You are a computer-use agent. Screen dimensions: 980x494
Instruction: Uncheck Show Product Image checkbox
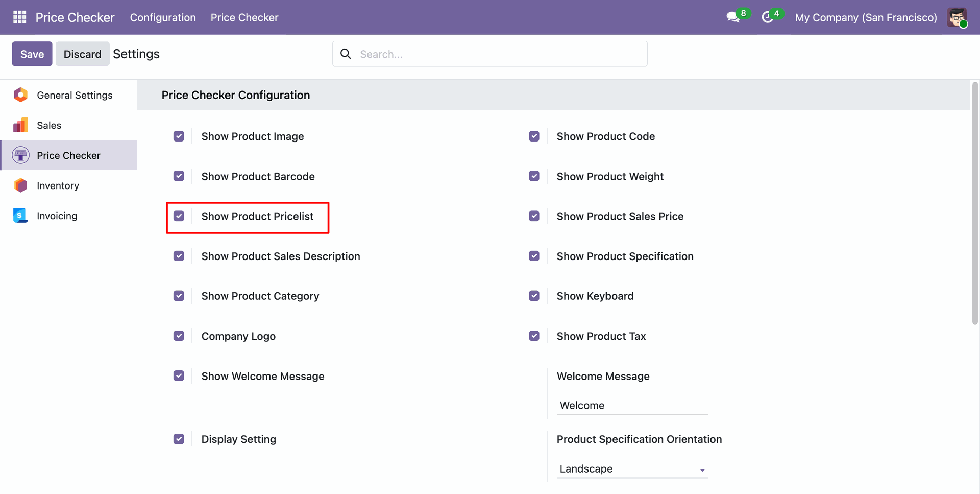[179, 136]
